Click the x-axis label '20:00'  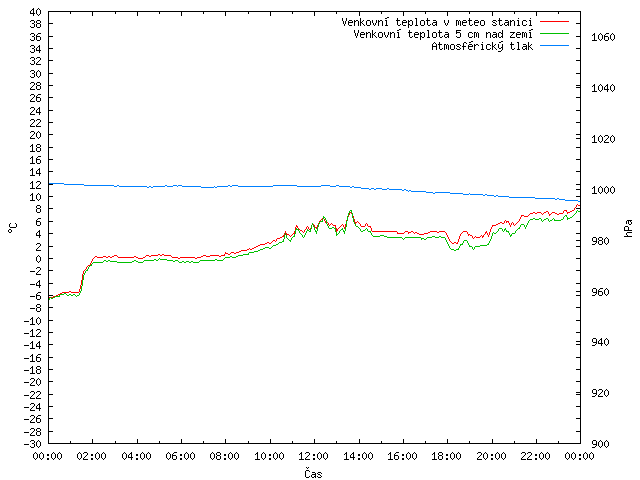[491, 456]
